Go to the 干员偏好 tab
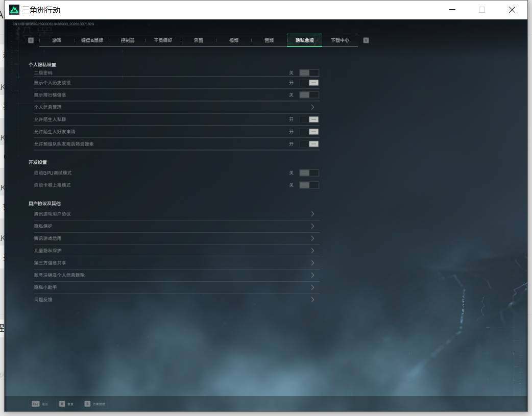Screen dimensions: 532x416 [x=163, y=40]
